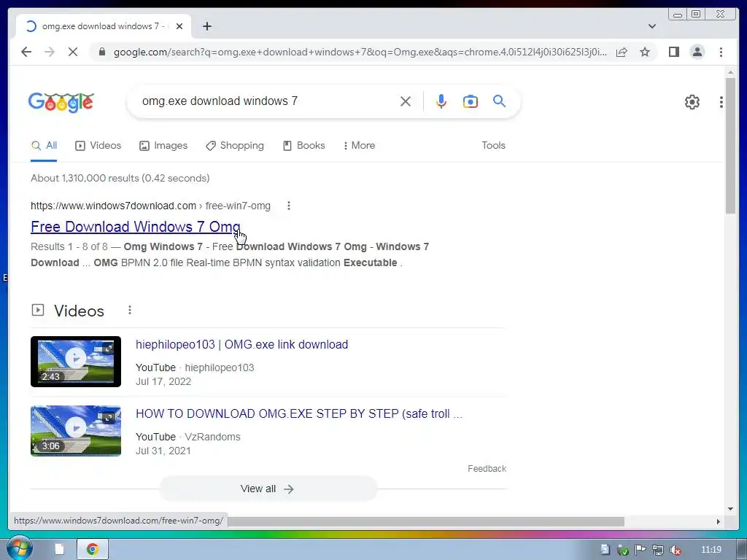Click the page scrollbar down arrow
The height and width of the screenshot is (560, 747).
(730, 509)
